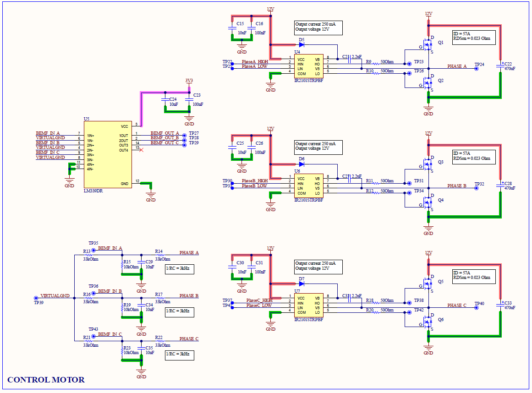Select the BEMF_OUT_A net label
Viewport: 532px width, 393px height.
pos(165,133)
